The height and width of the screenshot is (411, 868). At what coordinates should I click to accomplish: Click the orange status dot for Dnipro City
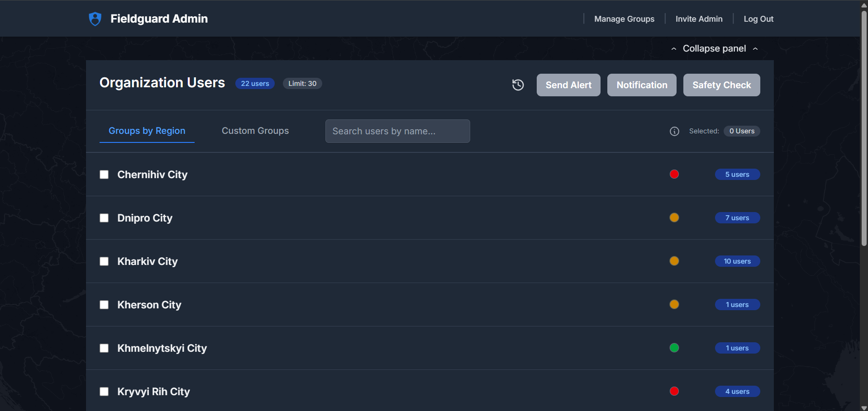[674, 217]
